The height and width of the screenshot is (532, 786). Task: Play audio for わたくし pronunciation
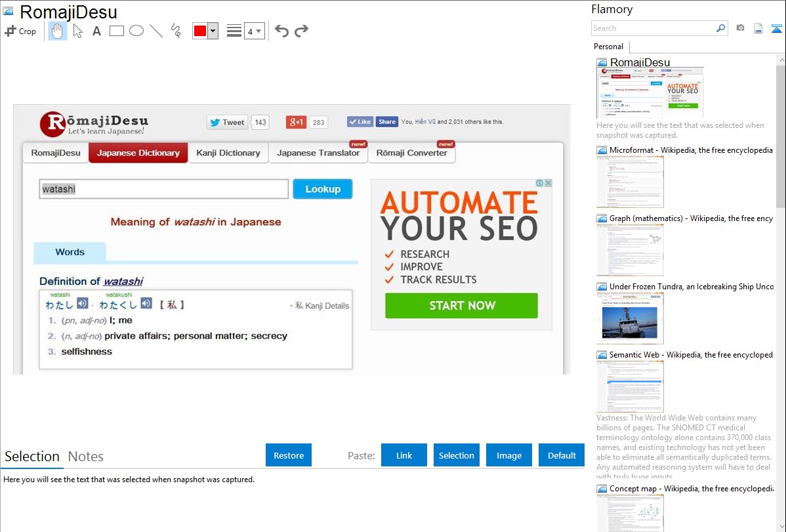click(146, 303)
